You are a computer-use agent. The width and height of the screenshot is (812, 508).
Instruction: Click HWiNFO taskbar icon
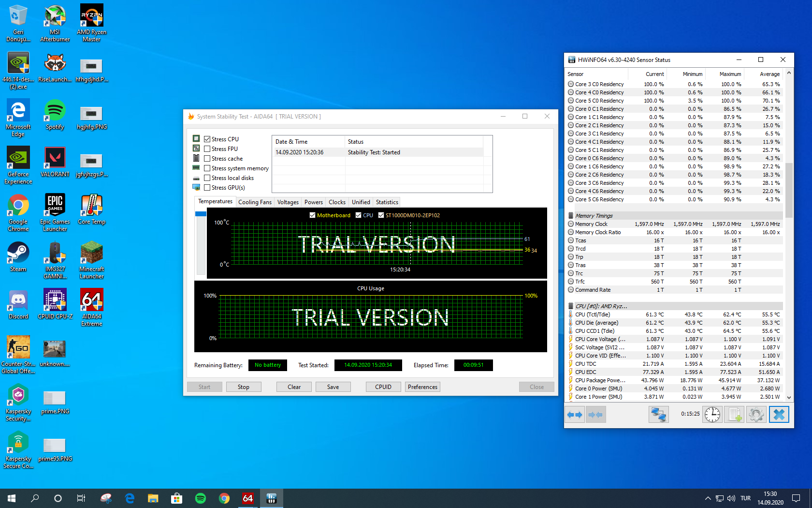(272, 498)
